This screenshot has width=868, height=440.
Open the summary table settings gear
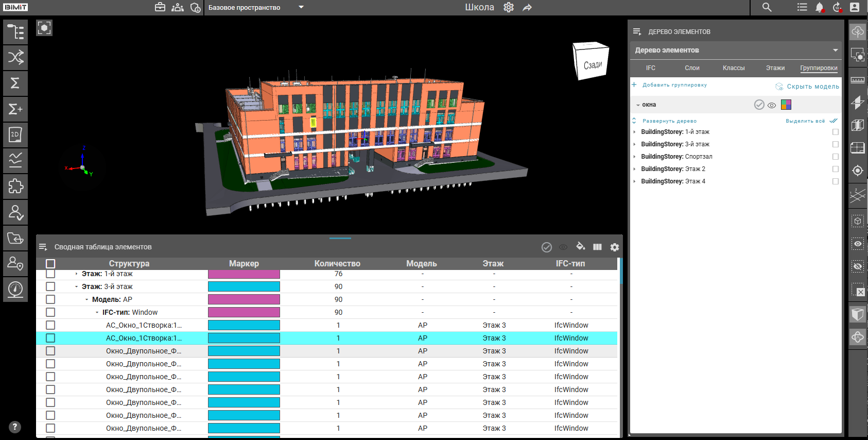pos(614,247)
